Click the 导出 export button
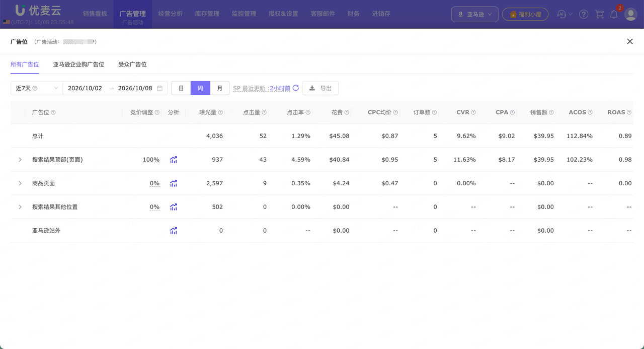This screenshot has width=644, height=349. (x=320, y=88)
